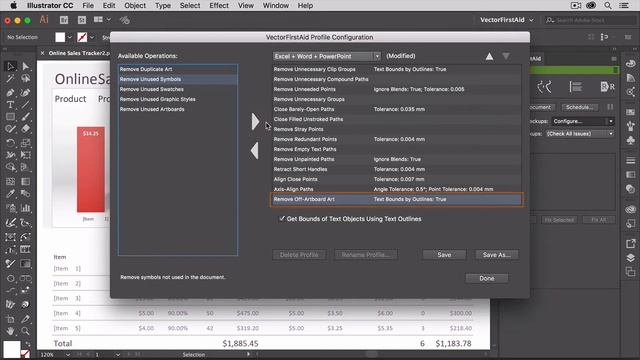Select the Eyedropper tool

point(11,193)
